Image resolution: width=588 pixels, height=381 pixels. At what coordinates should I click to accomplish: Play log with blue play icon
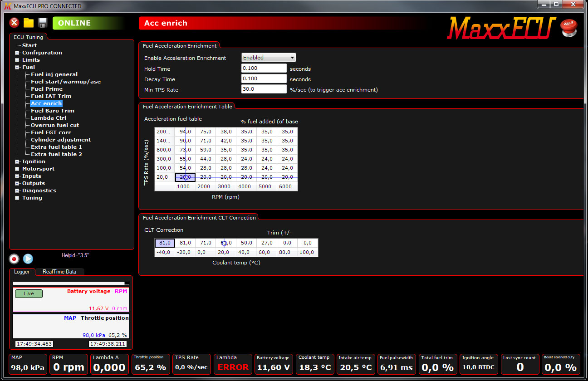click(x=28, y=259)
